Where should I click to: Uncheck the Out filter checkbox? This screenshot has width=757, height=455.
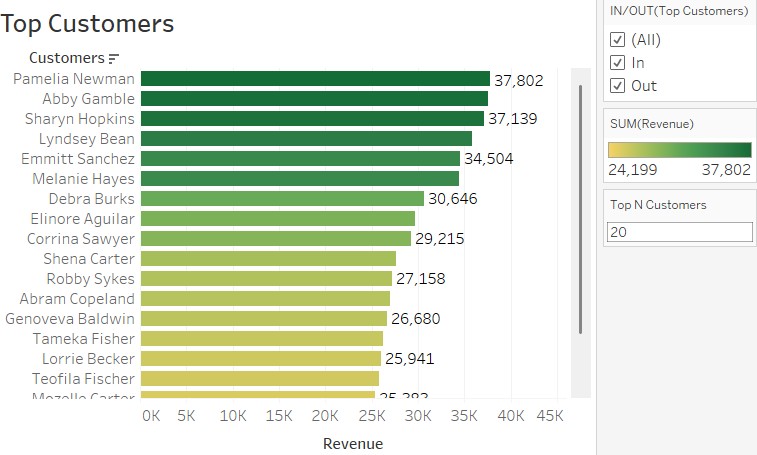pyautogui.click(x=617, y=86)
